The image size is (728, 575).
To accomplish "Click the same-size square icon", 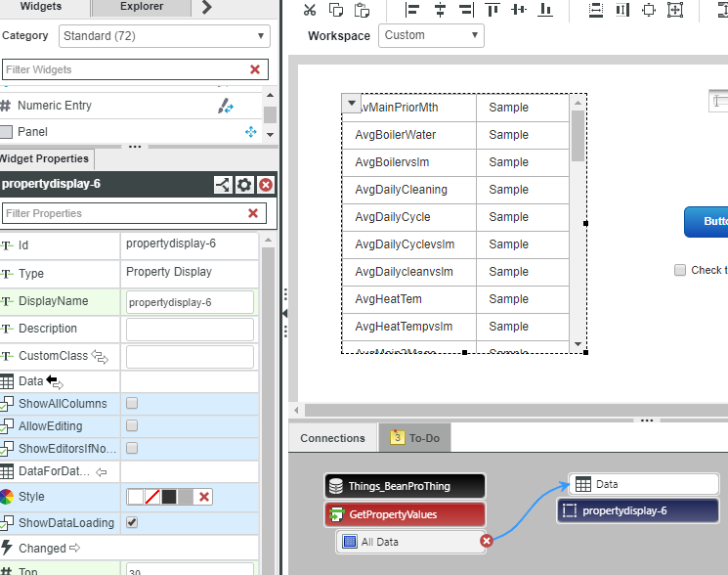I will point(649,9).
